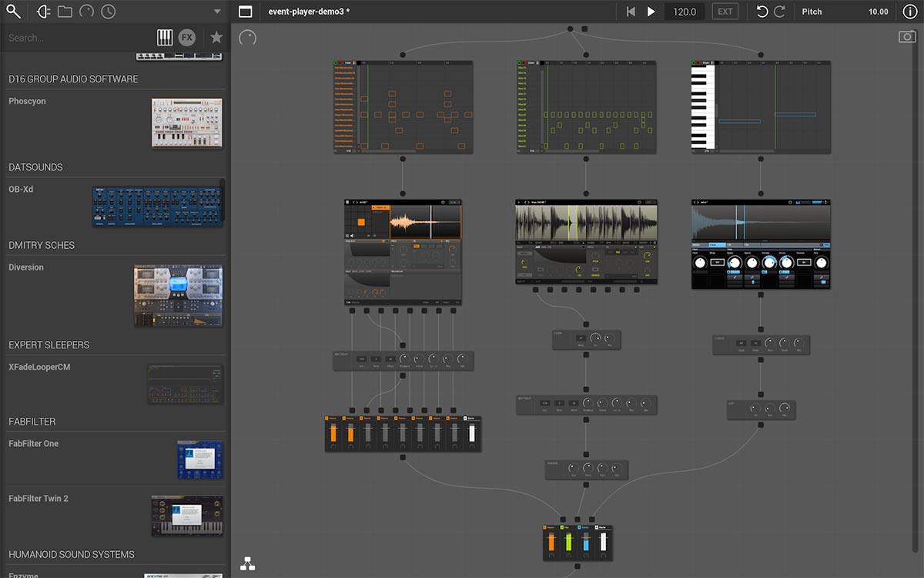
Task: Click the white master fader in the bottom mixer
Action: coord(604,543)
